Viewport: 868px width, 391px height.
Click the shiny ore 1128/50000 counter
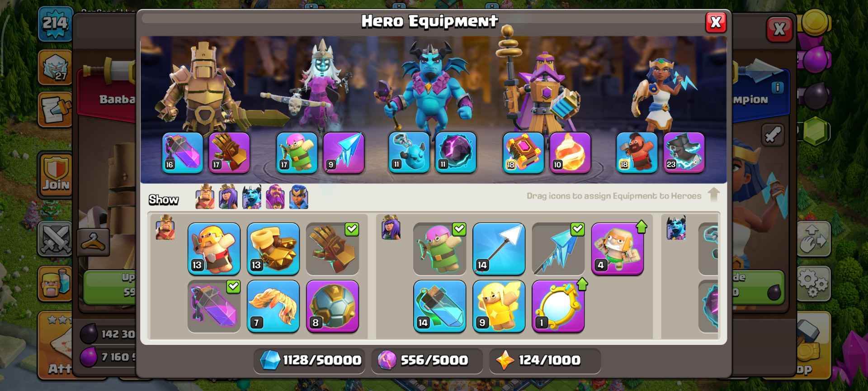[310, 360]
